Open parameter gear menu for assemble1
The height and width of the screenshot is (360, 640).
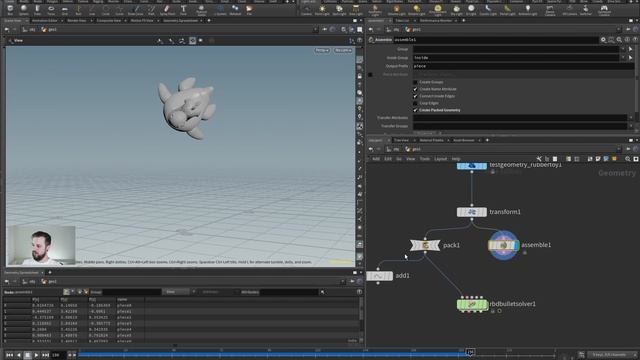click(603, 40)
